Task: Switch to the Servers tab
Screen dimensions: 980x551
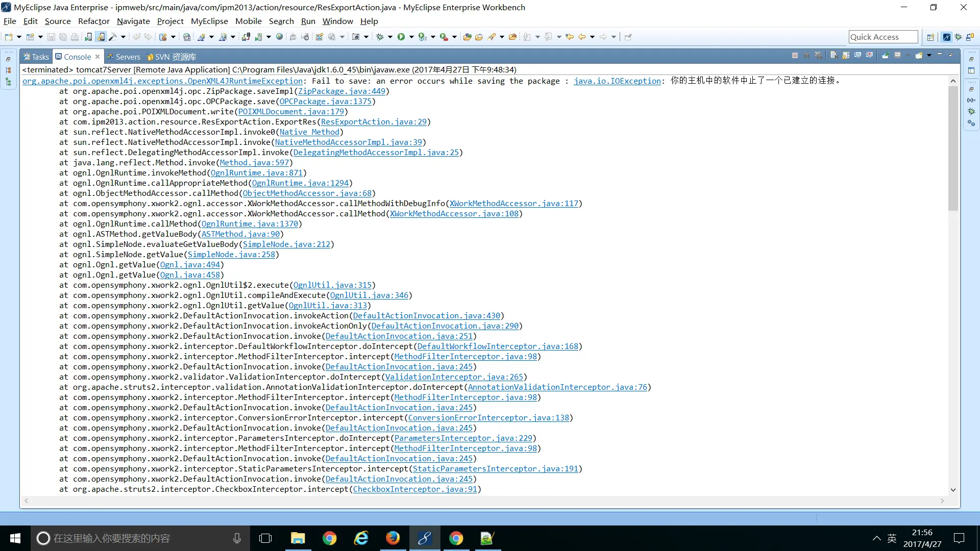Action: (x=128, y=57)
